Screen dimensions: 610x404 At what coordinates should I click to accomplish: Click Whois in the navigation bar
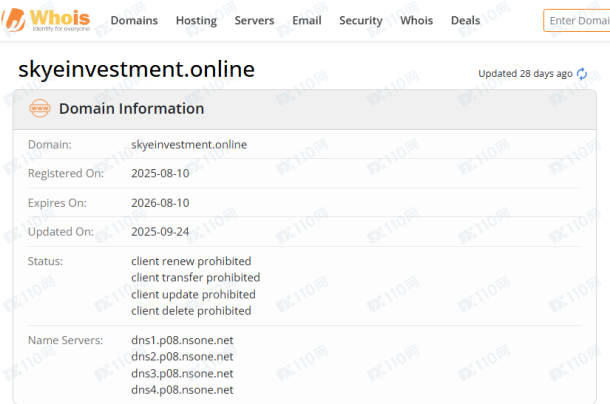[416, 20]
